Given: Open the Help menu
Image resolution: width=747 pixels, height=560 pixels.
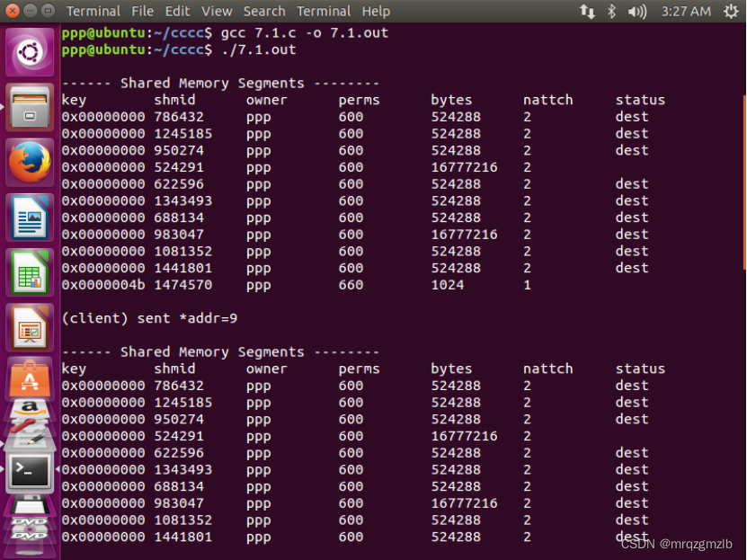Looking at the screenshot, I should (376, 11).
